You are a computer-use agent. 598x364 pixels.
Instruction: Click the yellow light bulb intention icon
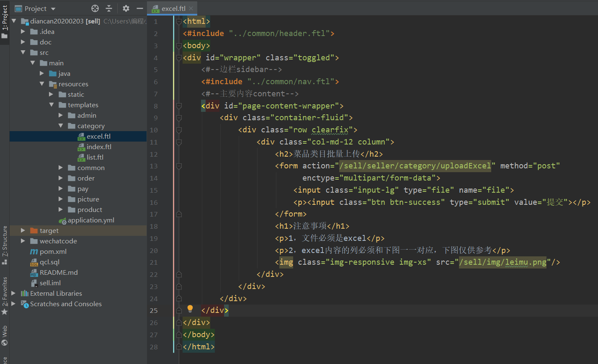coord(190,309)
